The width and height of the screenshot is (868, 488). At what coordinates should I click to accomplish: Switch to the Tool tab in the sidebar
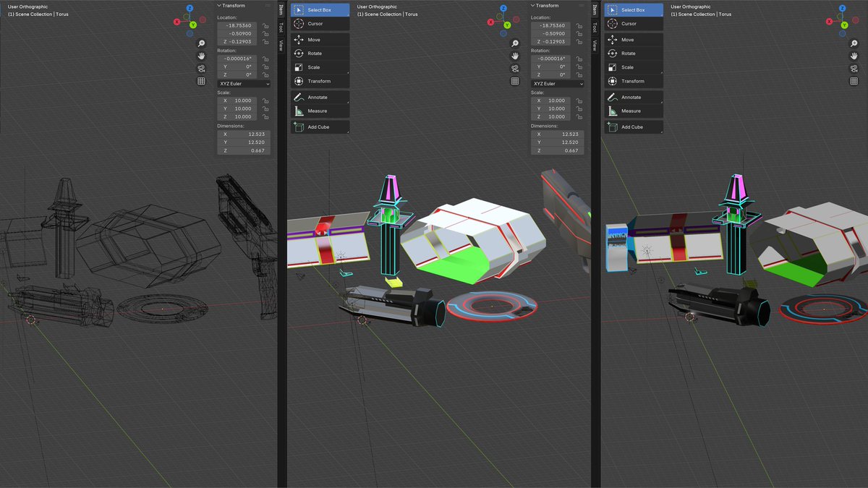280,27
